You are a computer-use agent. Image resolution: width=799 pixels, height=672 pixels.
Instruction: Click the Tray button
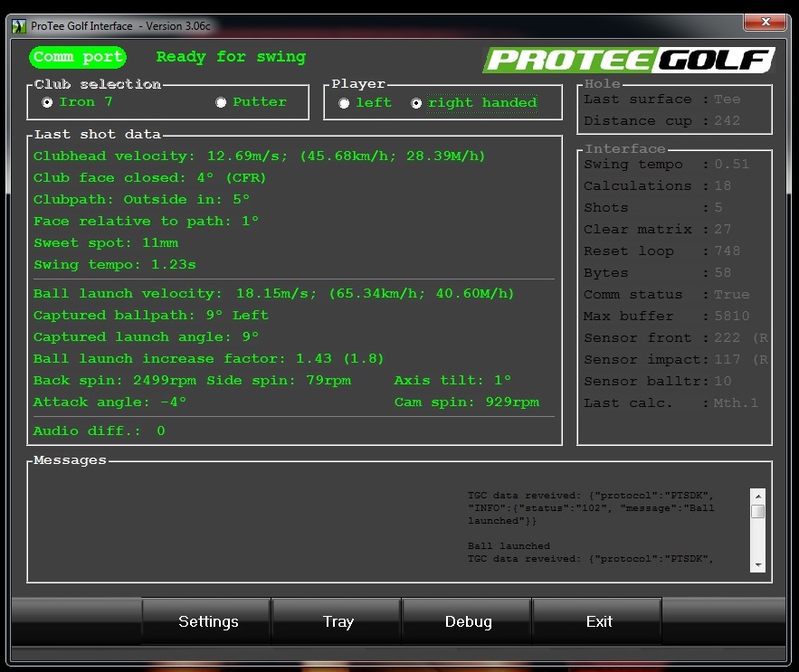tap(337, 621)
